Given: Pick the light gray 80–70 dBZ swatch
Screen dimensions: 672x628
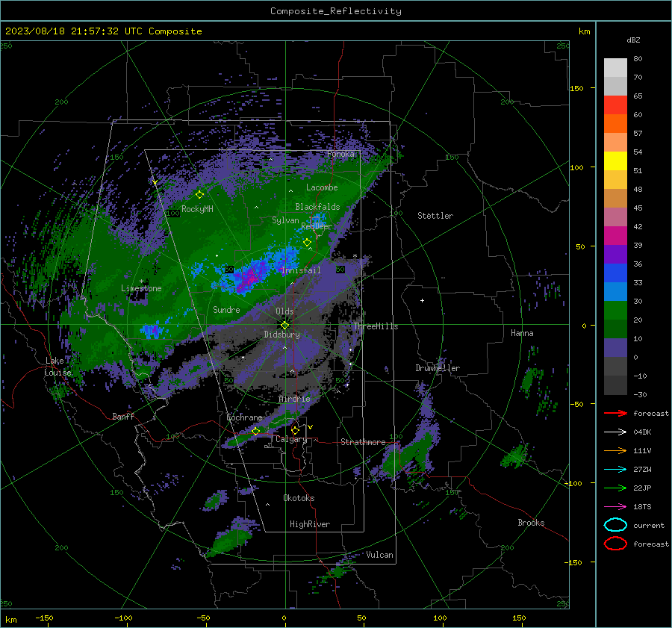Looking at the screenshot, I should pos(615,68).
